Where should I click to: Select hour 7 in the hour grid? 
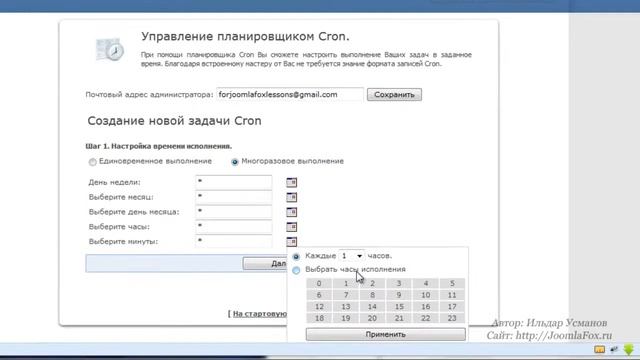click(346, 295)
